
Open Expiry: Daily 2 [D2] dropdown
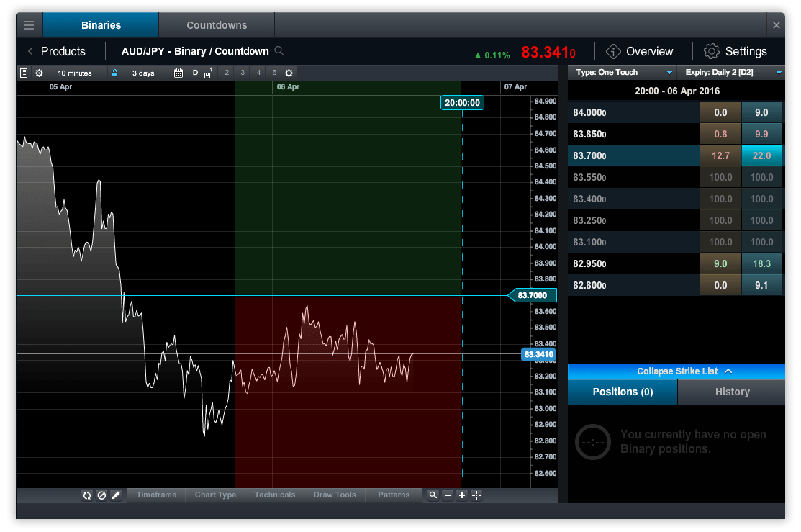coord(731,73)
